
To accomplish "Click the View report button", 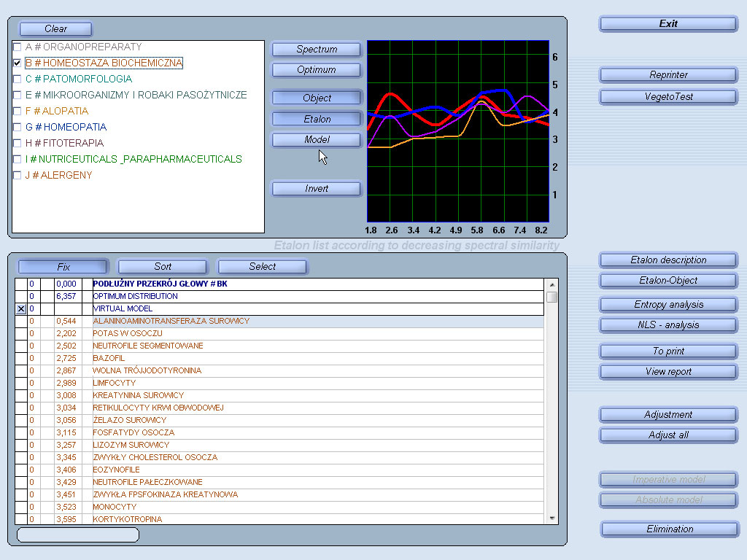I will click(x=668, y=372).
